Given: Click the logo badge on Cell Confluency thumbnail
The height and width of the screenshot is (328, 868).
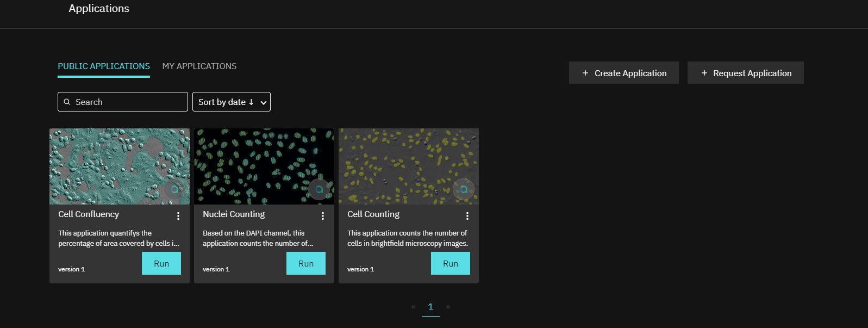Looking at the screenshot, I should (174, 189).
